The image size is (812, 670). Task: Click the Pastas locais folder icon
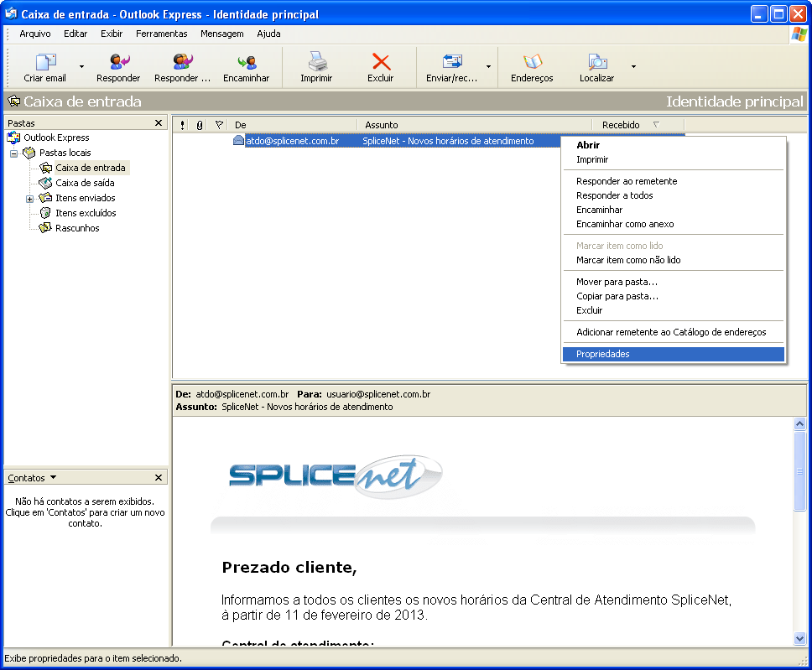click(29, 153)
